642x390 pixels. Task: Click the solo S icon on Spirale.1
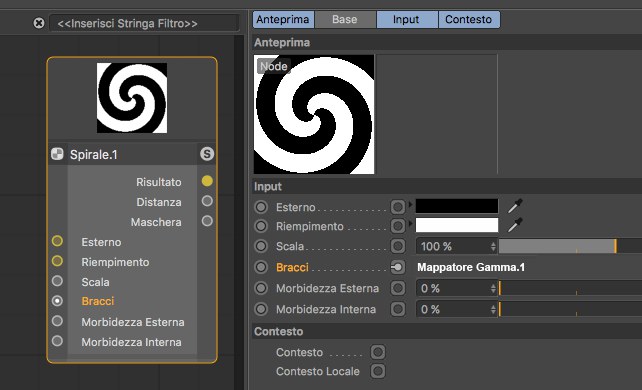[207, 154]
